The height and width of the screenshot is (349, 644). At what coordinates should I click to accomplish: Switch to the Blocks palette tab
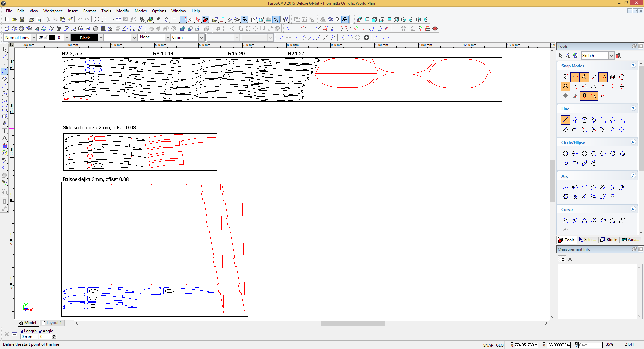(x=609, y=240)
